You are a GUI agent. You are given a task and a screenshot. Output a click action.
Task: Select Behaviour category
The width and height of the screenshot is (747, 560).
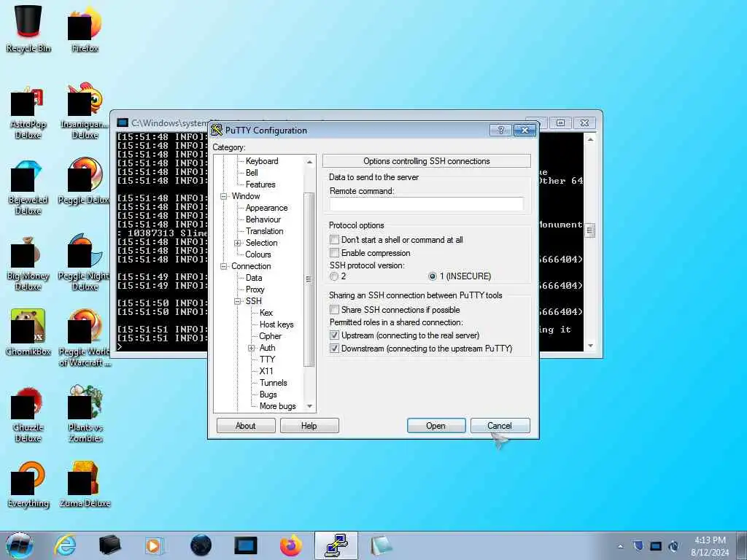263,219
